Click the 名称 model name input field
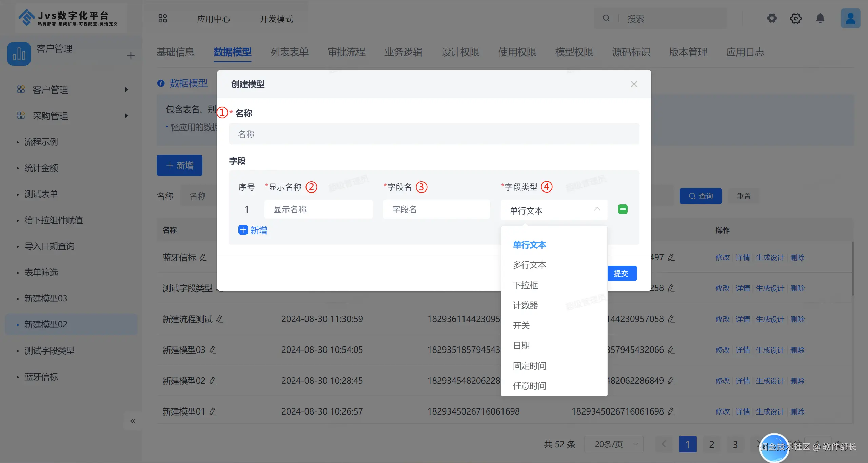This screenshot has height=463, width=868. (x=434, y=134)
